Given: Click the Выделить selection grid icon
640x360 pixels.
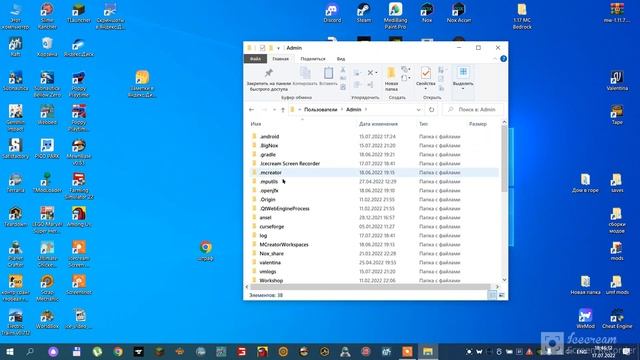Looking at the screenshot, I should pos(463,73).
